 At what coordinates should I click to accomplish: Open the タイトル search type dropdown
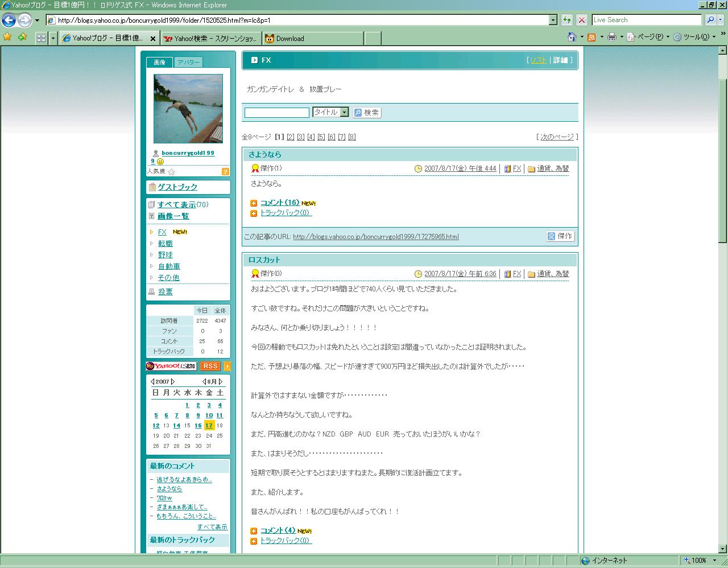click(344, 113)
